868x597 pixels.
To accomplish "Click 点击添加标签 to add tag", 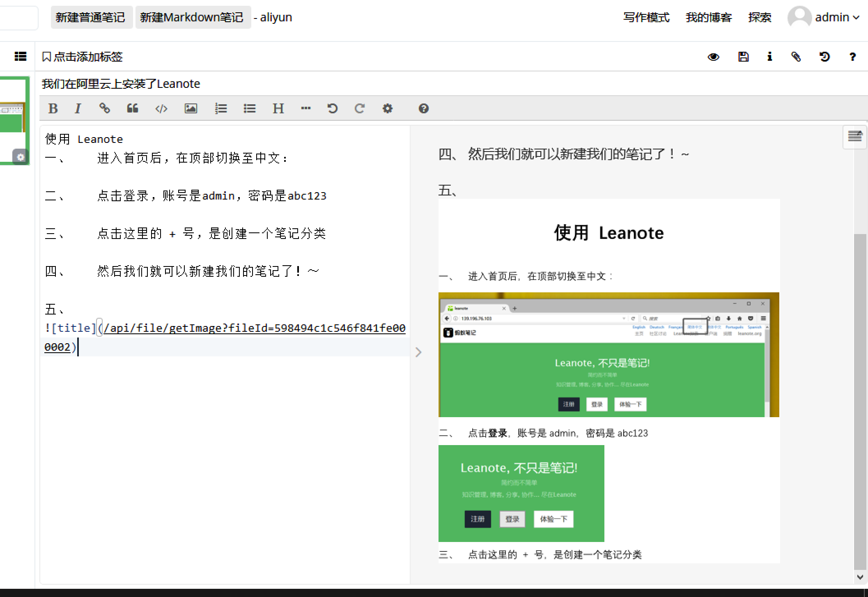I will click(x=83, y=57).
